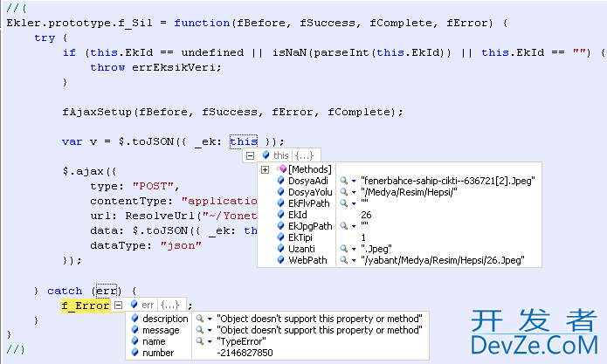Open visualizer dropdown arrow for WebPath

354,261
